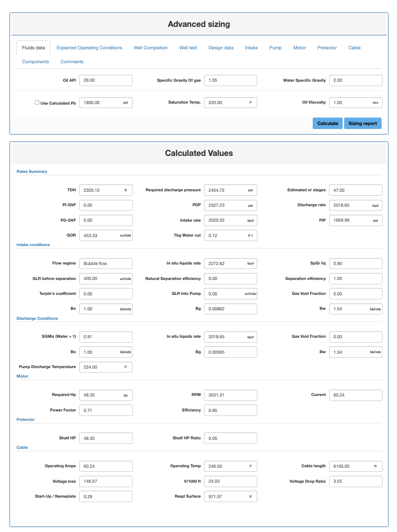Open the Motor tab
Viewport: 397px width, 532px height.
pos(300,48)
